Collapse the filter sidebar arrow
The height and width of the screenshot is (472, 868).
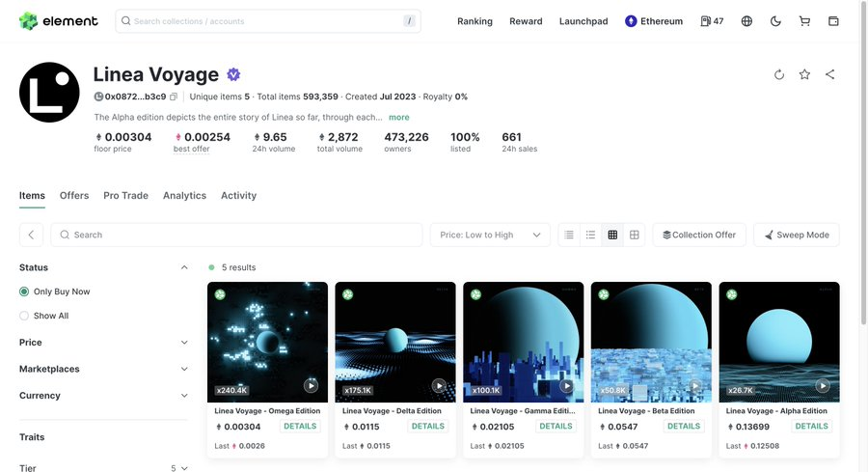31,235
